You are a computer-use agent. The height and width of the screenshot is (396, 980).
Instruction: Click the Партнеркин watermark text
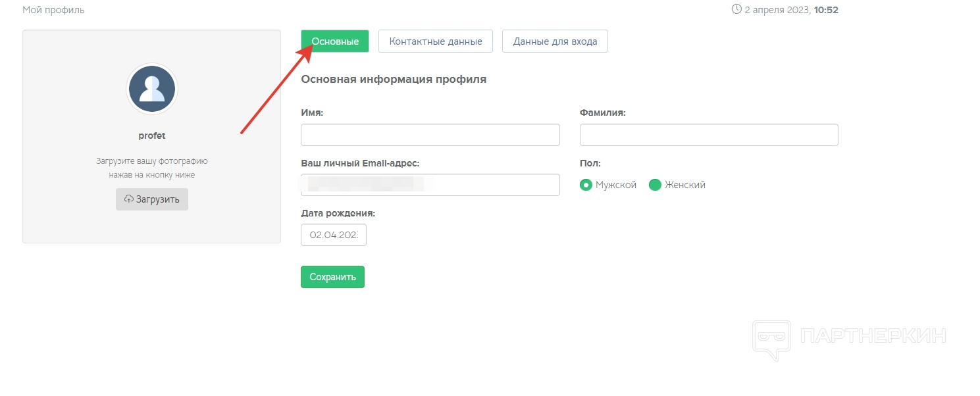874,335
